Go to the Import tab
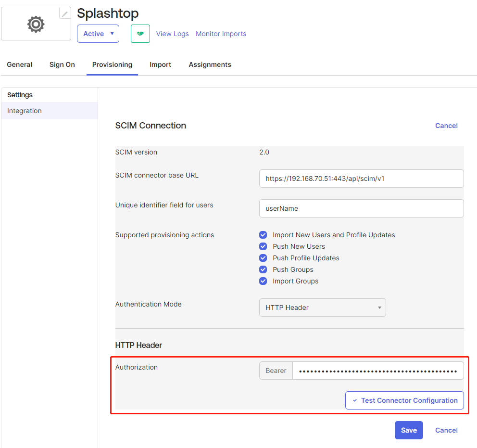The width and height of the screenshot is (477, 448). (160, 64)
